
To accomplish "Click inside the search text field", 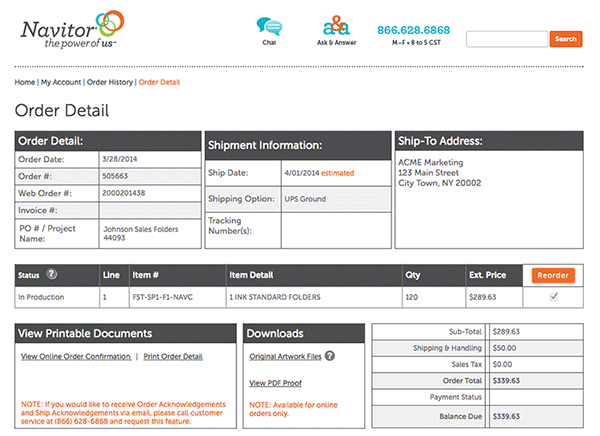I will (506, 39).
